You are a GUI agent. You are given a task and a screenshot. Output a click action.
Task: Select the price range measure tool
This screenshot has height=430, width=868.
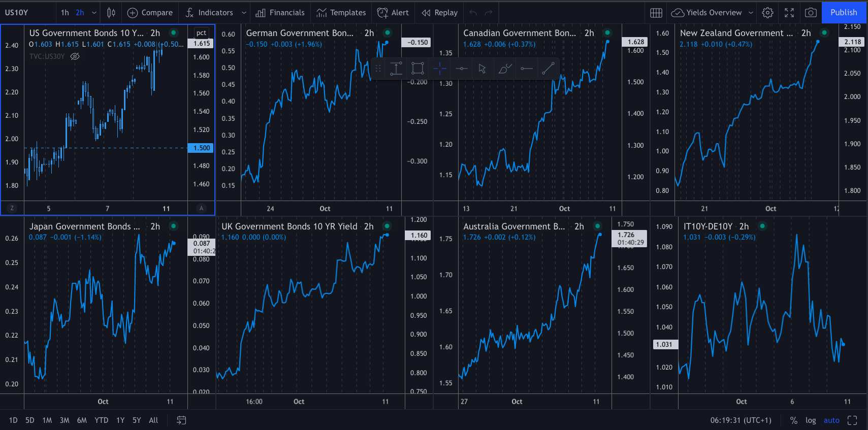[396, 68]
